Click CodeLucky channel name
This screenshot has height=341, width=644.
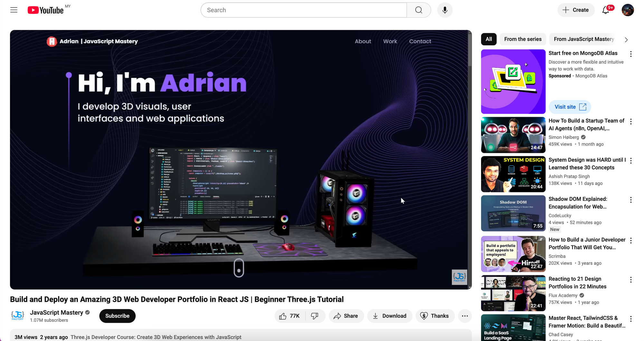tap(560, 216)
